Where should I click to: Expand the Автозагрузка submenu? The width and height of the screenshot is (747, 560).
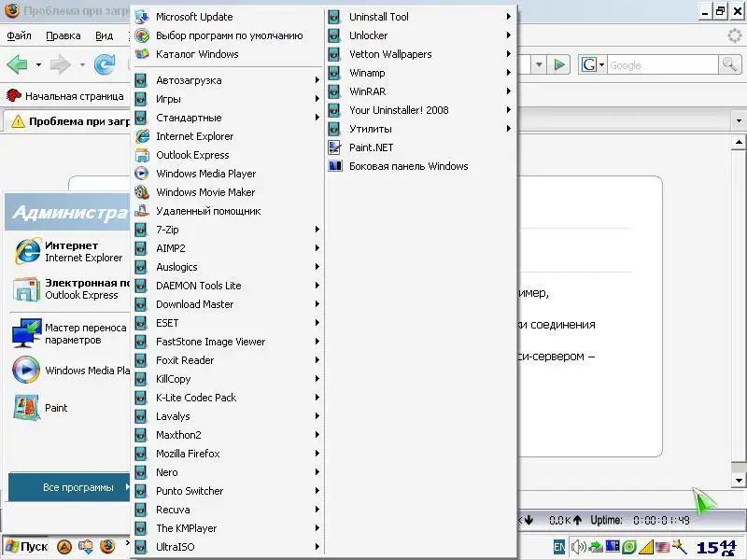[228, 80]
